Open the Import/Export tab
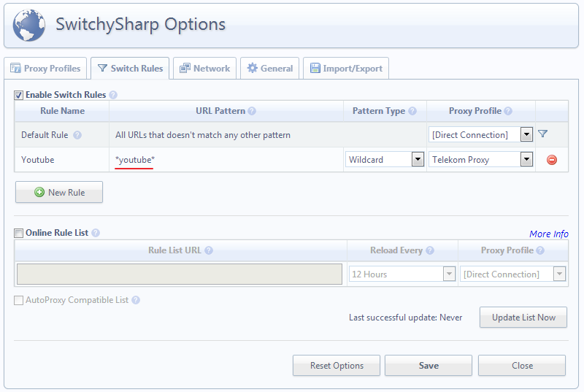The image size is (584, 392). [346, 69]
